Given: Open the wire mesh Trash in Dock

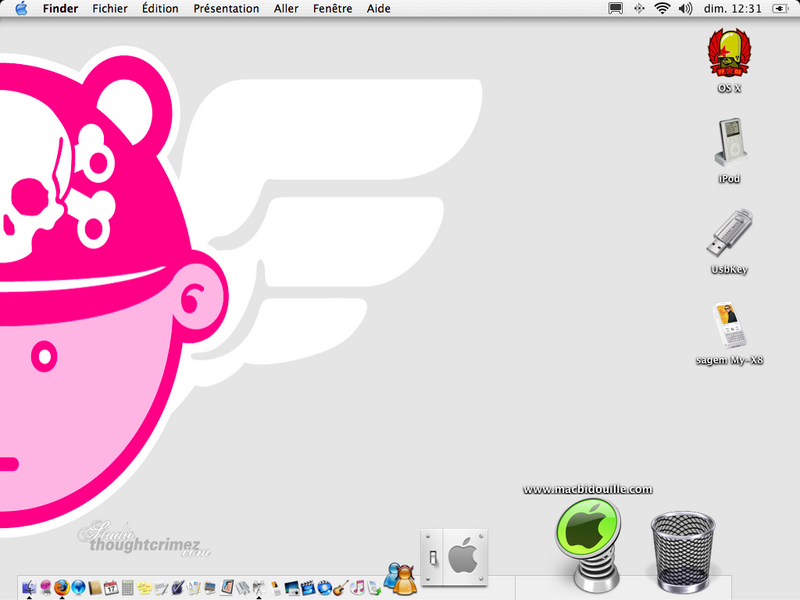Looking at the screenshot, I should click(683, 551).
